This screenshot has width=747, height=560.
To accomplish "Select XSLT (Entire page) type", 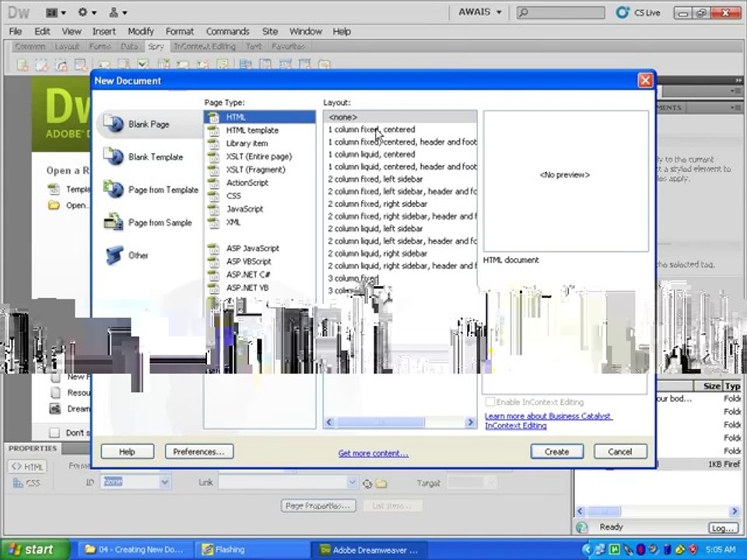I will point(258,156).
